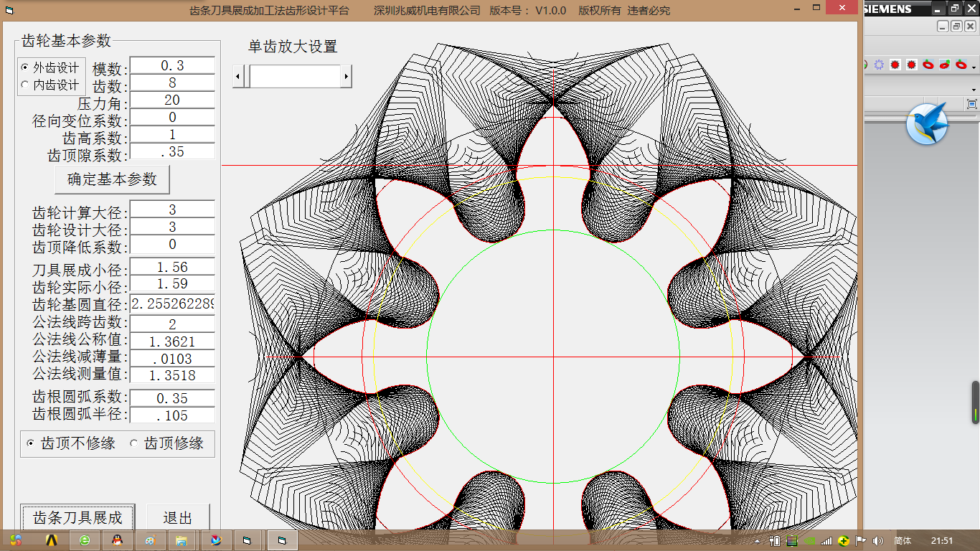The image size is (980, 551).
Task: Click the battery power tray icon
Action: pyautogui.click(x=776, y=541)
